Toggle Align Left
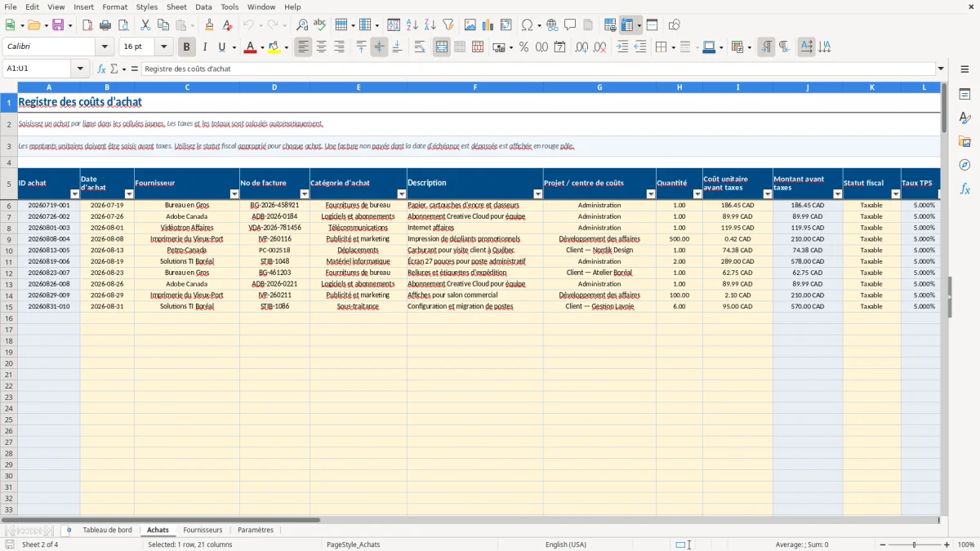980x551 pixels. [303, 47]
